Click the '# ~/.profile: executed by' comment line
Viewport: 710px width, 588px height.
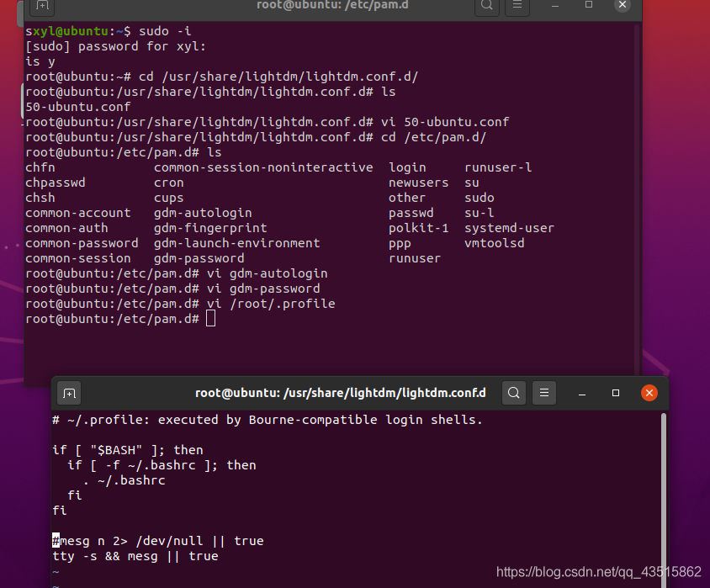pos(268,420)
